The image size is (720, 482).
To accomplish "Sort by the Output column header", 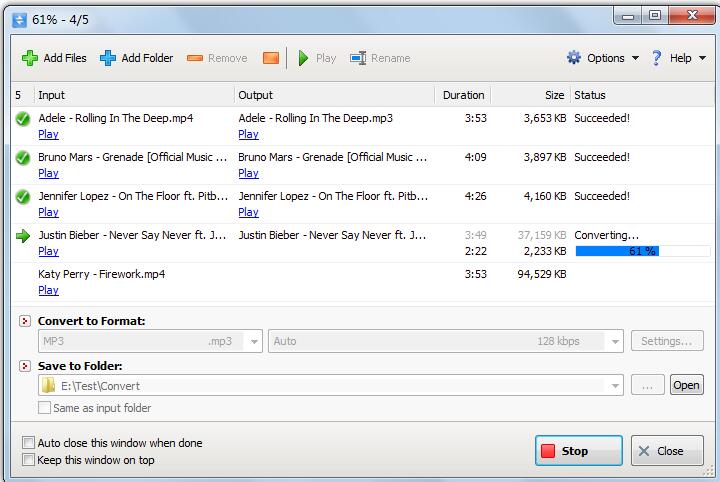I will [x=334, y=95].
